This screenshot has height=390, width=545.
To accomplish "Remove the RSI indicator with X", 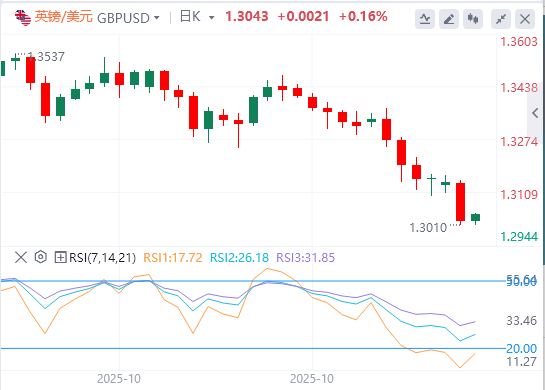I will coord(21,258).
